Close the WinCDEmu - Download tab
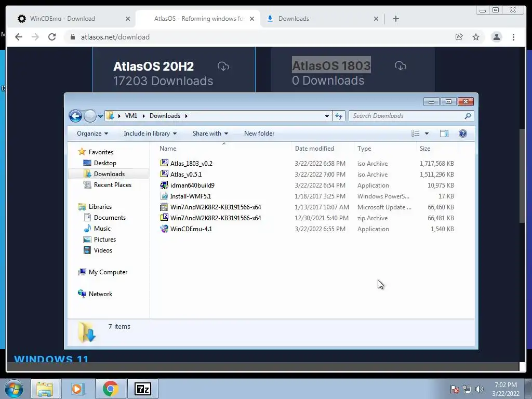This screenshot has height=399, width=532. point(128,19)
